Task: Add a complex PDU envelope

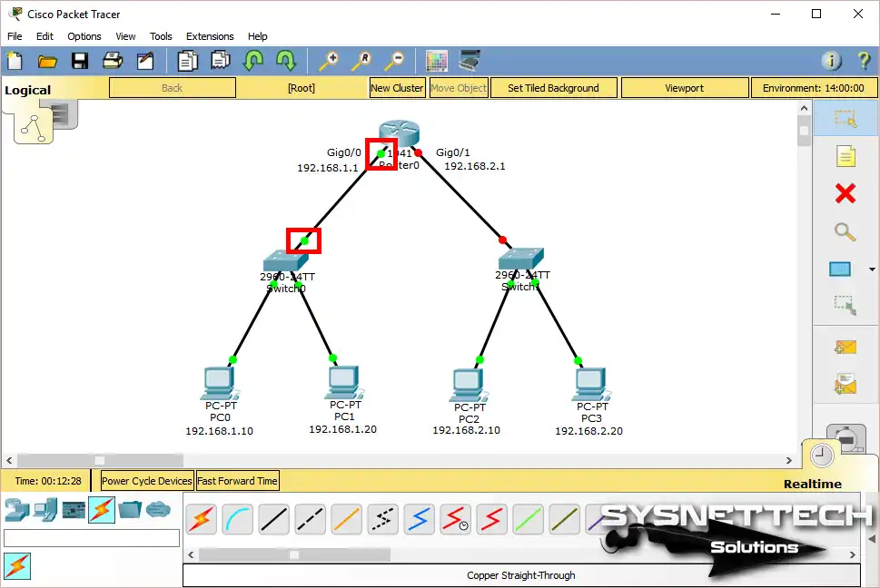Action: click(x=845, y=385)
